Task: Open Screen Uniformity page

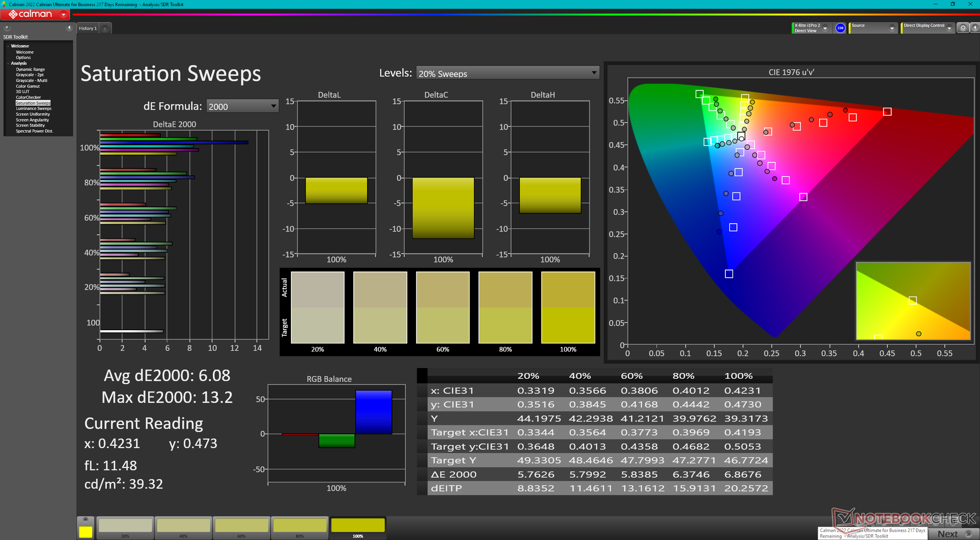Action: point(33,114)
